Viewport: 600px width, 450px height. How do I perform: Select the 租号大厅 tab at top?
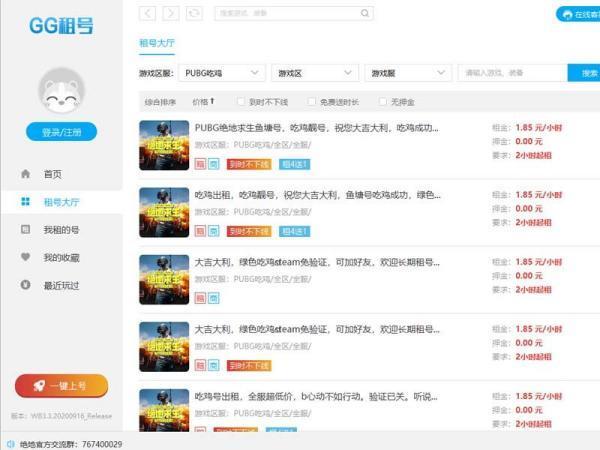160,46
